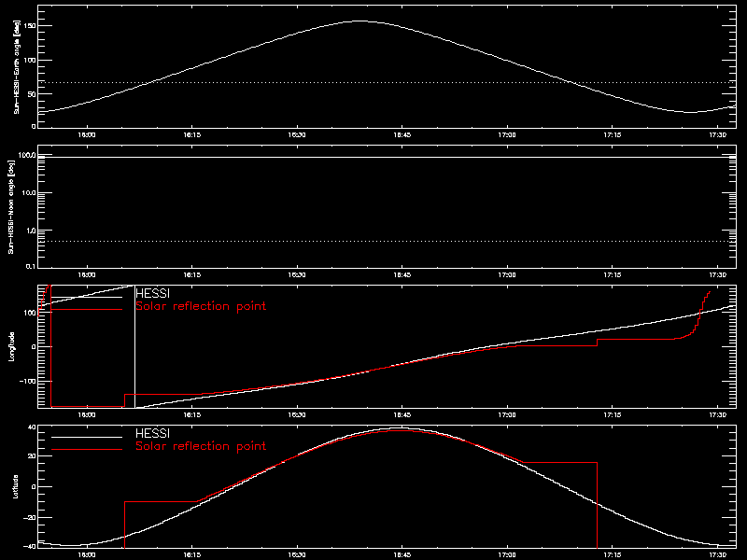Click the 40 tick label on Latitude plot
Image resolution: width=747 pixels, height=560 pixels.
tap(32, 427)
